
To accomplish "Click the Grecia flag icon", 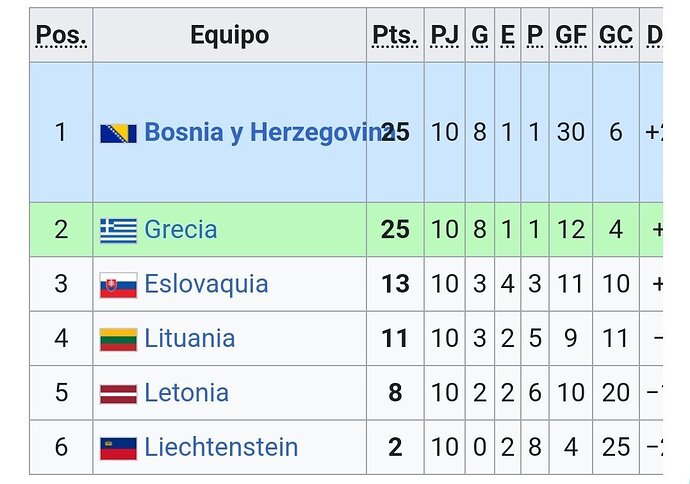I will pyautogui.click(x=118, y=231).
